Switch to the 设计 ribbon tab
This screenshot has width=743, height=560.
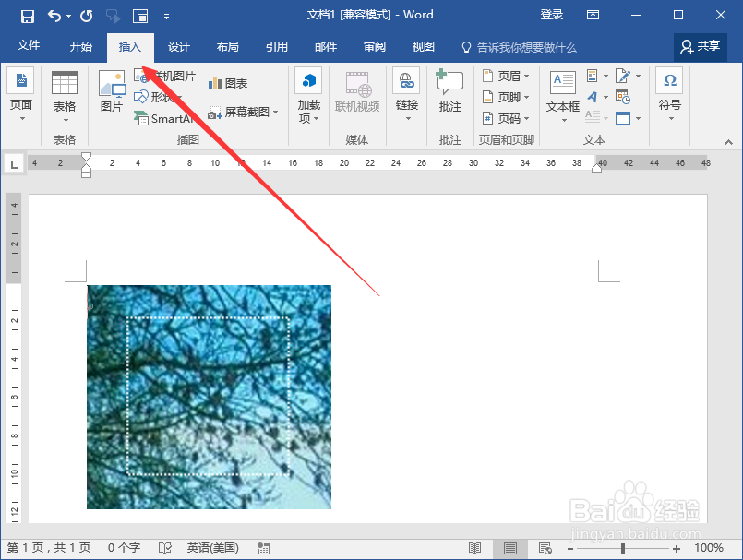[178, 46]
